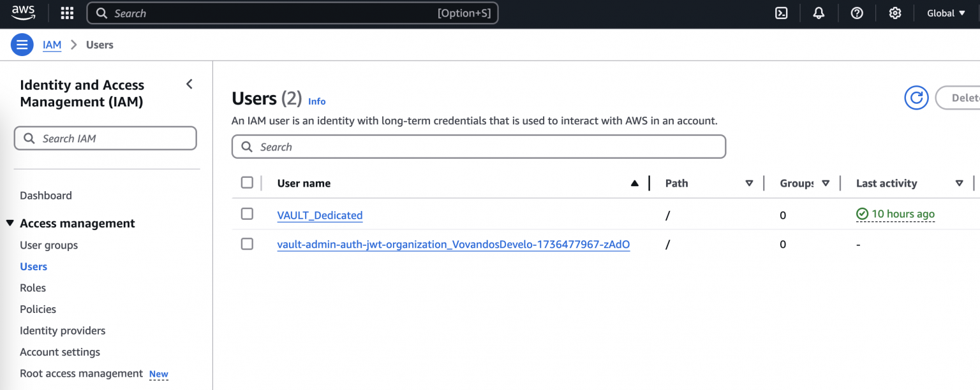The height and width of the screenshot is (390, 980).
Task: Click the magnifier in the IAM search box
Action: [29, 138]
